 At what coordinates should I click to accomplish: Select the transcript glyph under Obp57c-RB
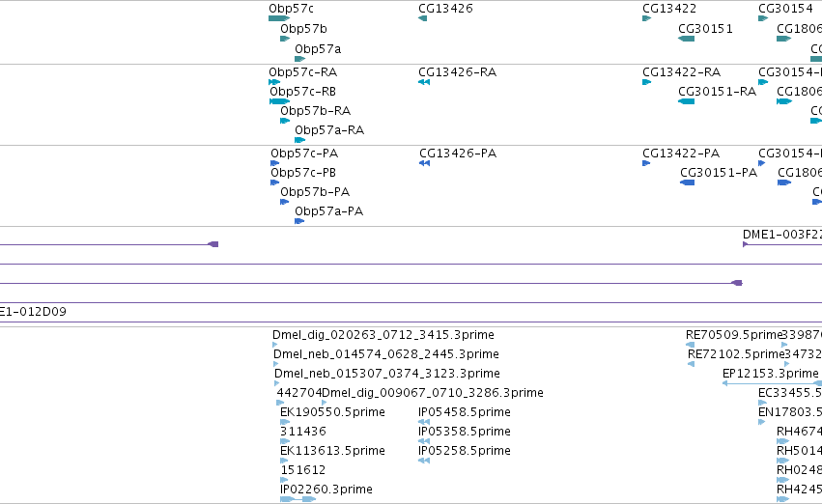coord(279,101)
